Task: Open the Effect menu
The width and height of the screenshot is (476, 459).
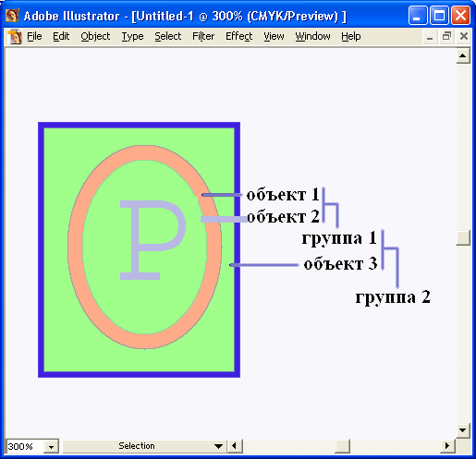Action: 238,36
